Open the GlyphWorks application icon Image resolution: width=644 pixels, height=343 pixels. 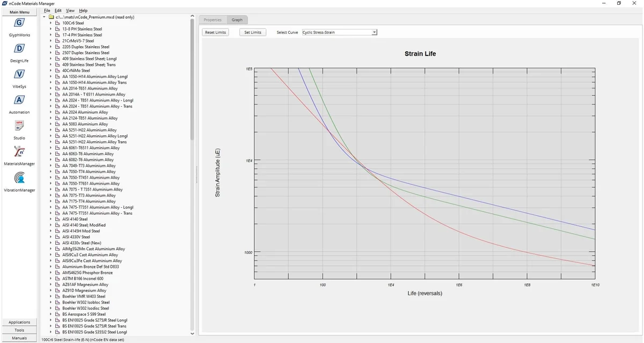(x=19, y=23)
